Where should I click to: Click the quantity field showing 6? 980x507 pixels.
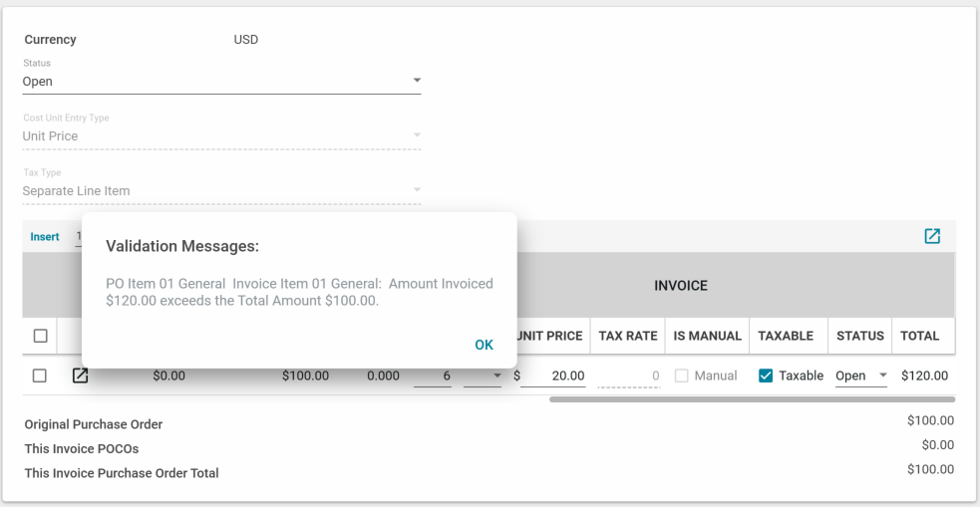[x=433, y=376]
